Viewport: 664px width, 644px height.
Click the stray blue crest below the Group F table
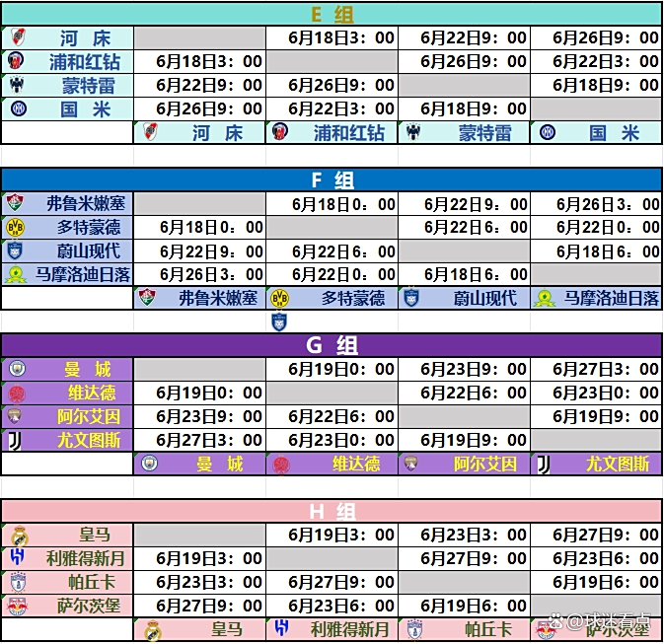(278, 322)
